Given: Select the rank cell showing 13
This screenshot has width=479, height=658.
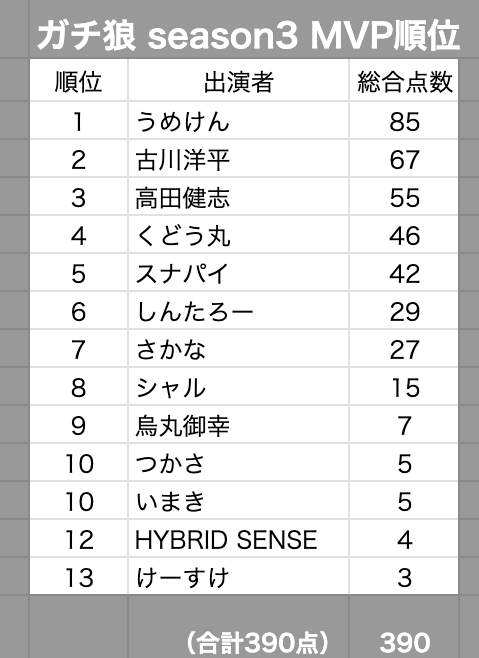Looking at the screenshot, I should (79, 577).
